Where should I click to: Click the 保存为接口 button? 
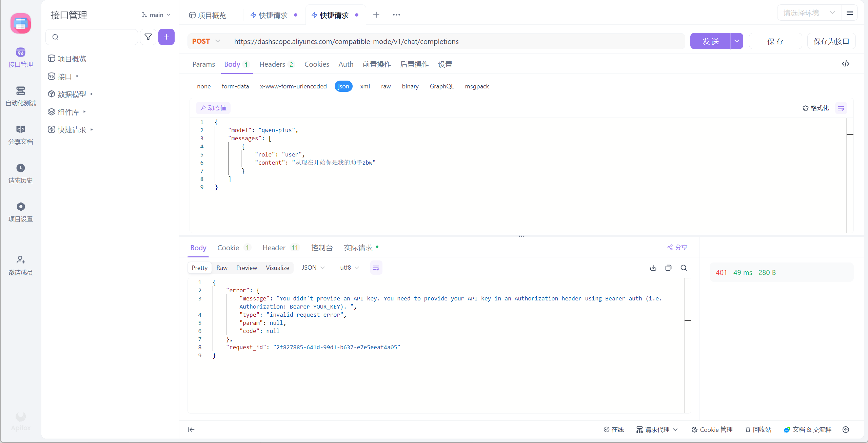tap(831, 41)
